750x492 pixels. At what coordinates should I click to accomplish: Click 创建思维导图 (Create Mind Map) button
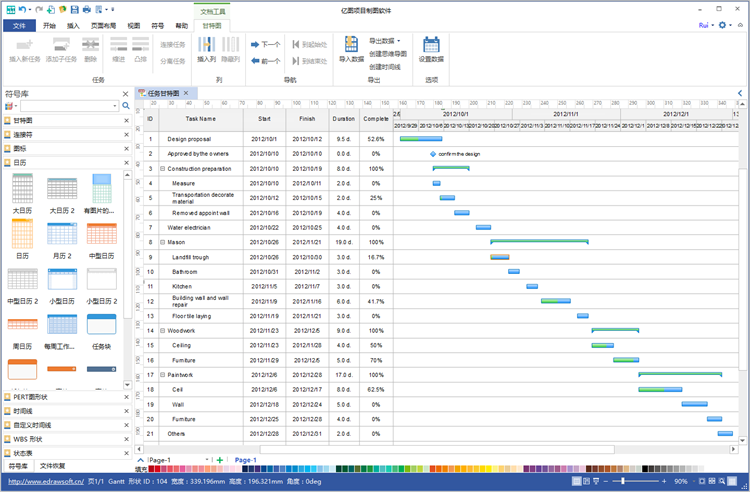(388, 54)
